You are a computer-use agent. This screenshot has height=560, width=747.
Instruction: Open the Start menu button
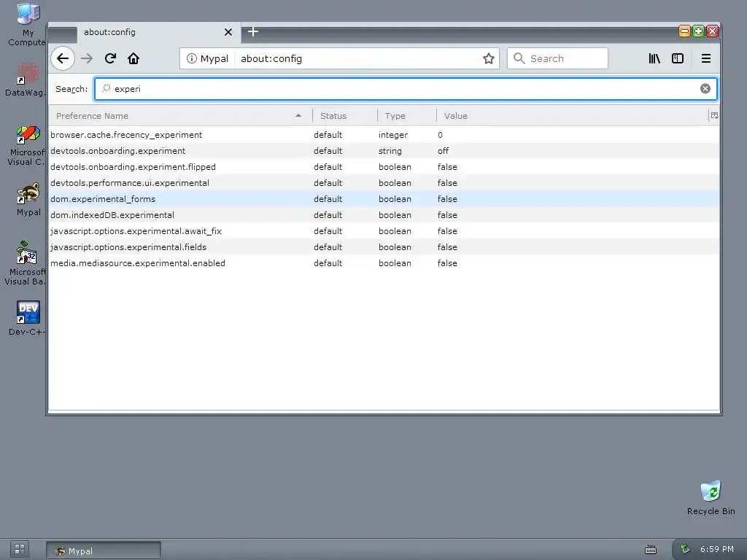[20, 549]
